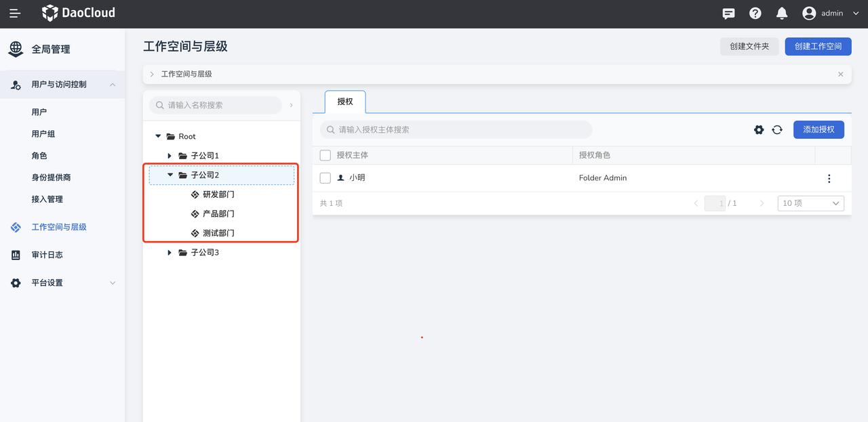Select the 小明 row checkbox
868x422 pixels.
pos(325,178)
